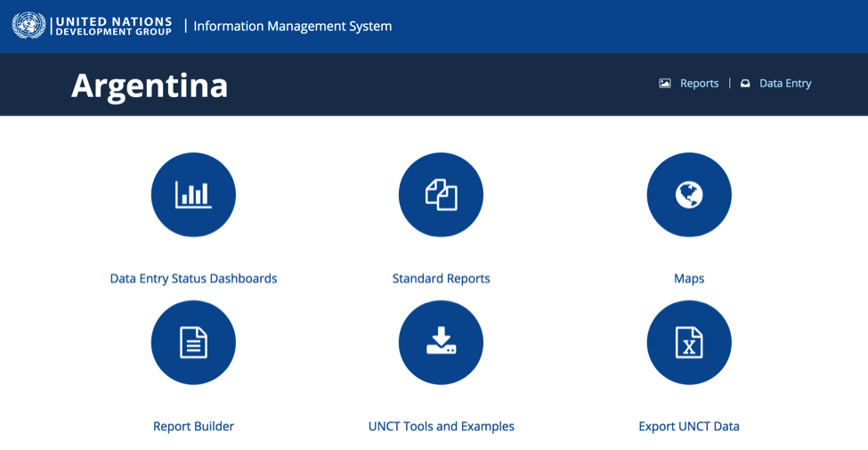
Task: Open the Standard Reports documents icon
Action: coord(441,194)
